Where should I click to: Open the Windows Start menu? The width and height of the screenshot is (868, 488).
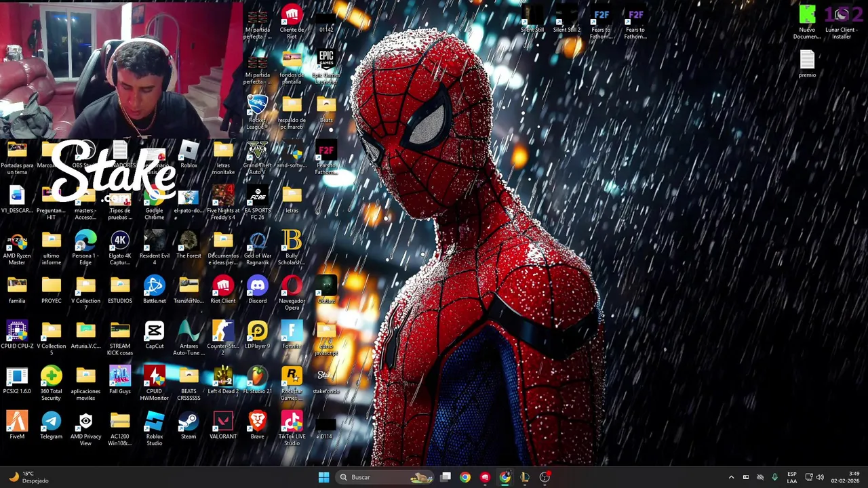323,477
